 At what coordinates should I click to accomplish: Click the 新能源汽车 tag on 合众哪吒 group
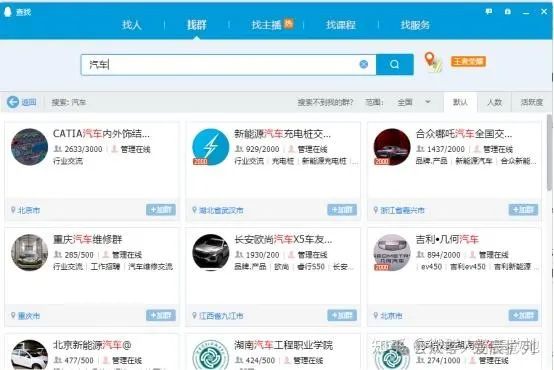click(473, 161)
